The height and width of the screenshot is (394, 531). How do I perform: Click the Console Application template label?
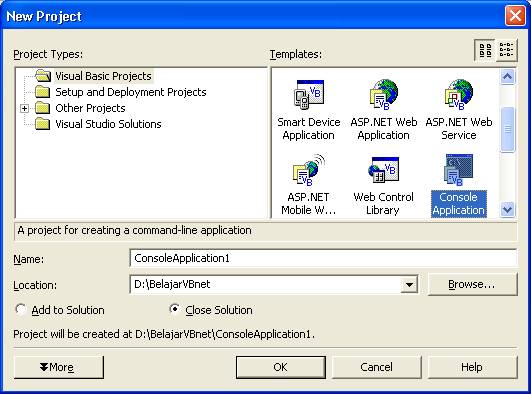click(459, 204)
